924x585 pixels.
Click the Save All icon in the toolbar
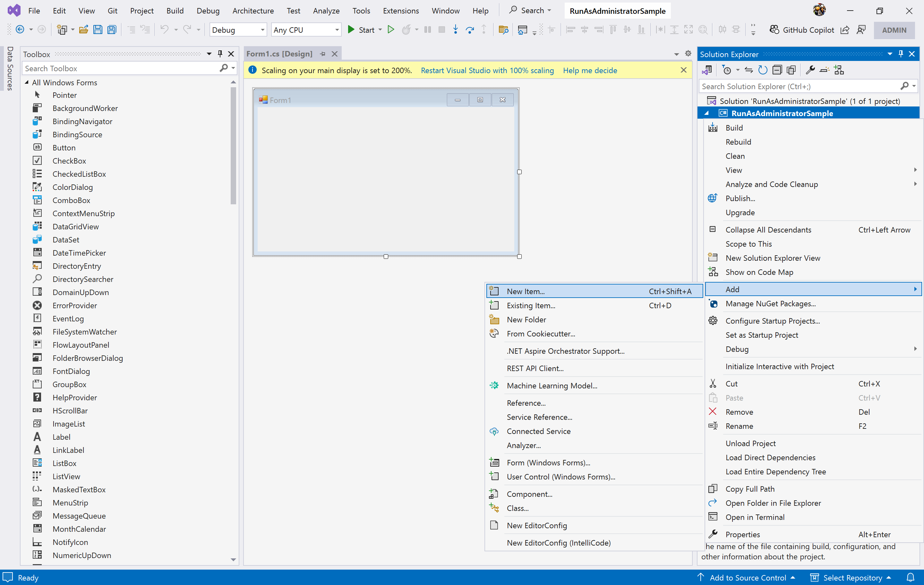pos(112,30)
